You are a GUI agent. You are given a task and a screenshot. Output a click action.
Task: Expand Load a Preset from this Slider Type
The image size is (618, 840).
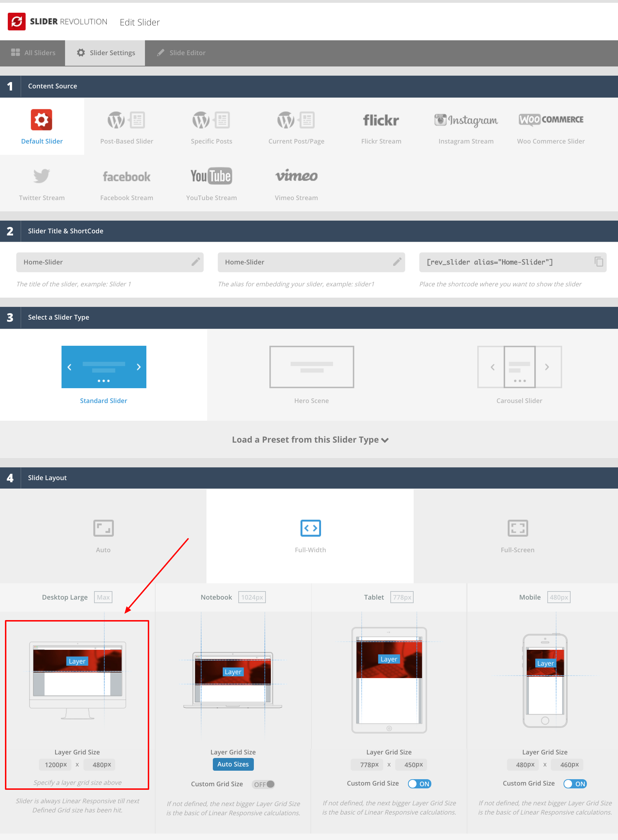tap(310, 439)
